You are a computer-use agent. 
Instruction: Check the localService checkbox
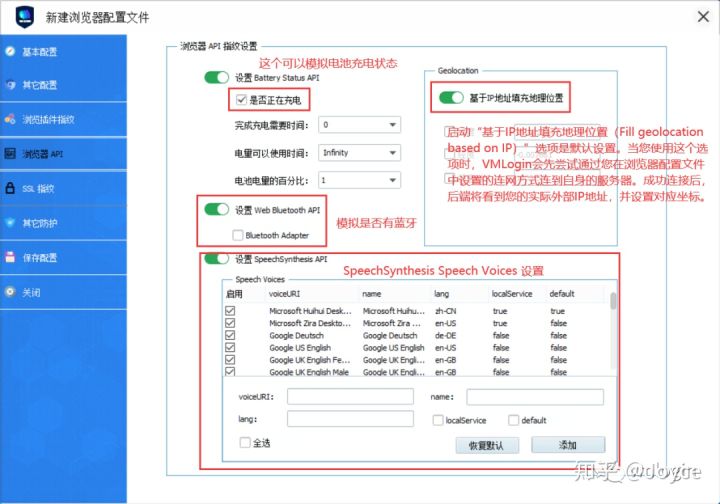pyautogui.click(x=438, y=420)
